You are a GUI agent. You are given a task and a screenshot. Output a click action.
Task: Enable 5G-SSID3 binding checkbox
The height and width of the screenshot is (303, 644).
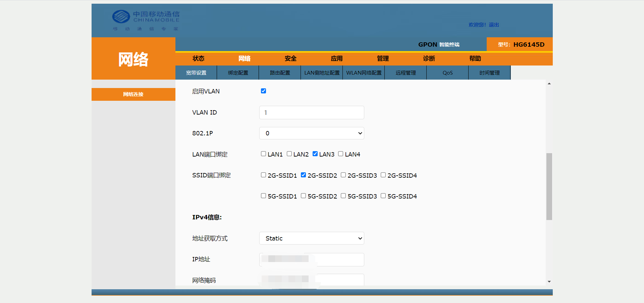pos(343,196)
